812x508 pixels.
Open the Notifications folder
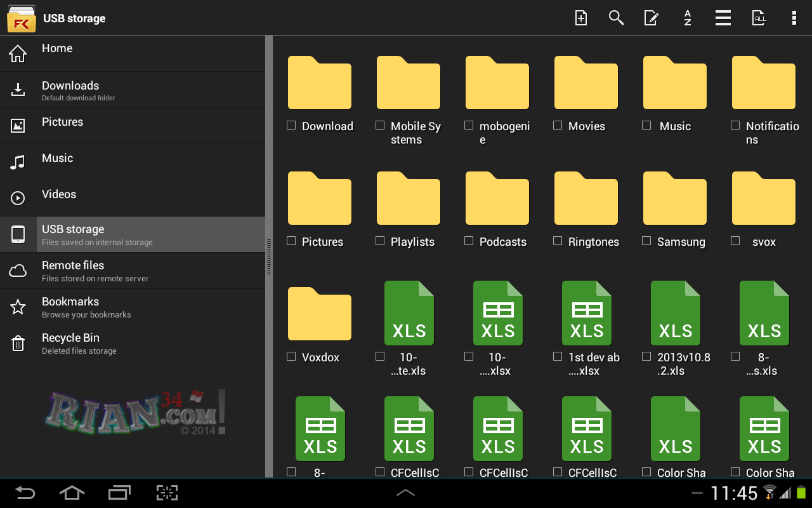click(x=764, y=83)
